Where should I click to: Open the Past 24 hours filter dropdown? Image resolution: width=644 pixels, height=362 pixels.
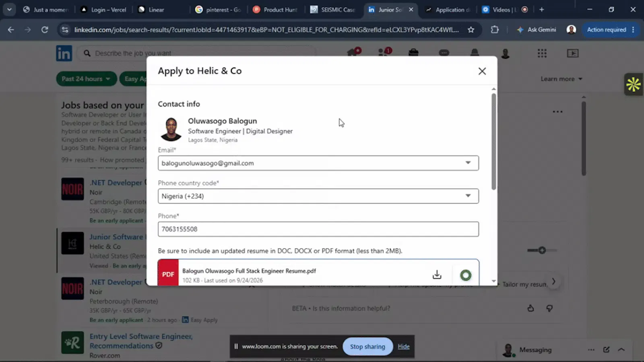(86, 79)
